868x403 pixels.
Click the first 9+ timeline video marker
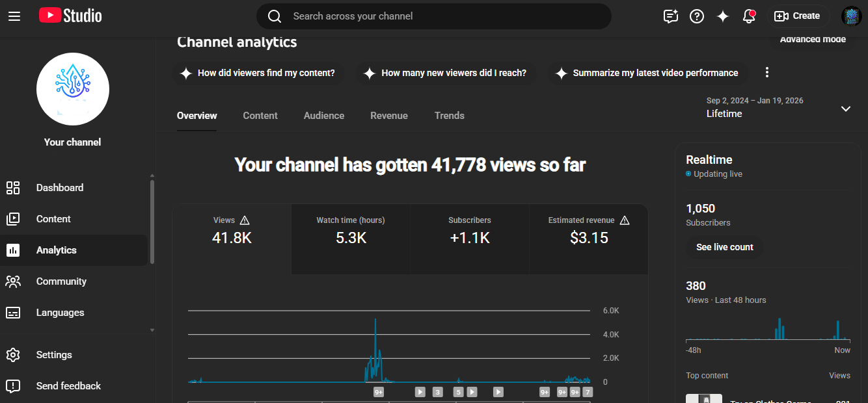tap(379, 392)
